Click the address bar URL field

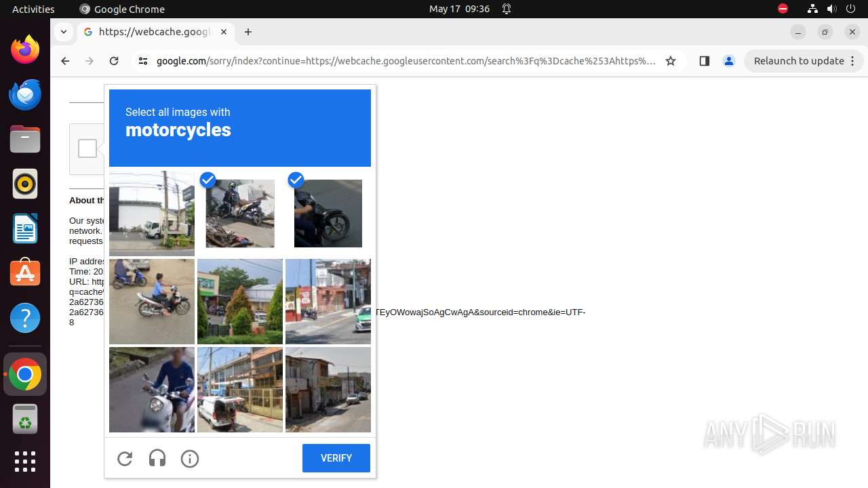click(406, 61)
